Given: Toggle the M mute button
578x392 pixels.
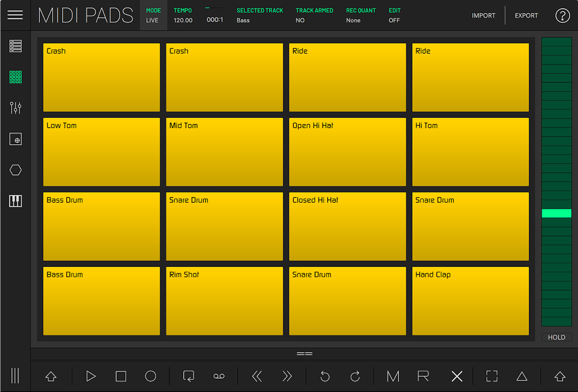Looking at the screenshot, I should tap(393, 376).
